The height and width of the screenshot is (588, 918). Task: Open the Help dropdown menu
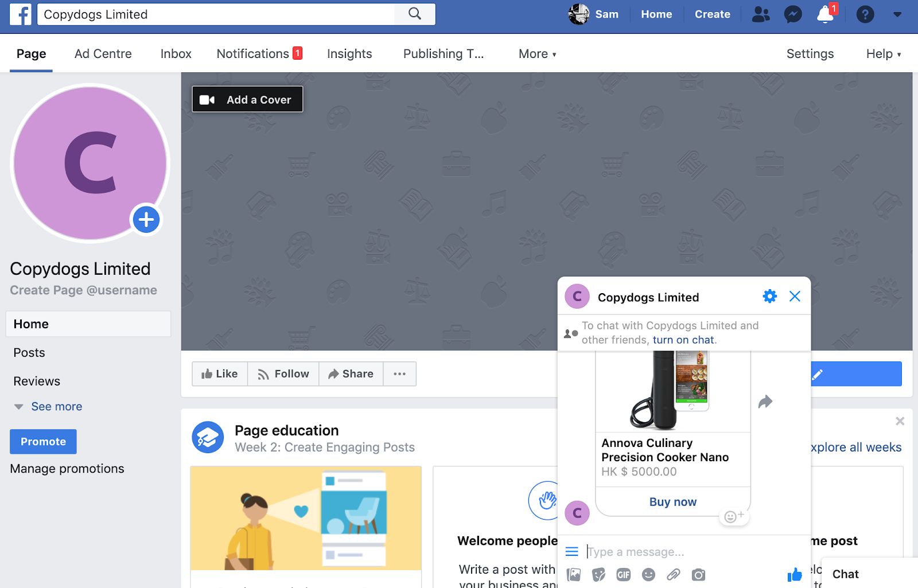[884, 54]
